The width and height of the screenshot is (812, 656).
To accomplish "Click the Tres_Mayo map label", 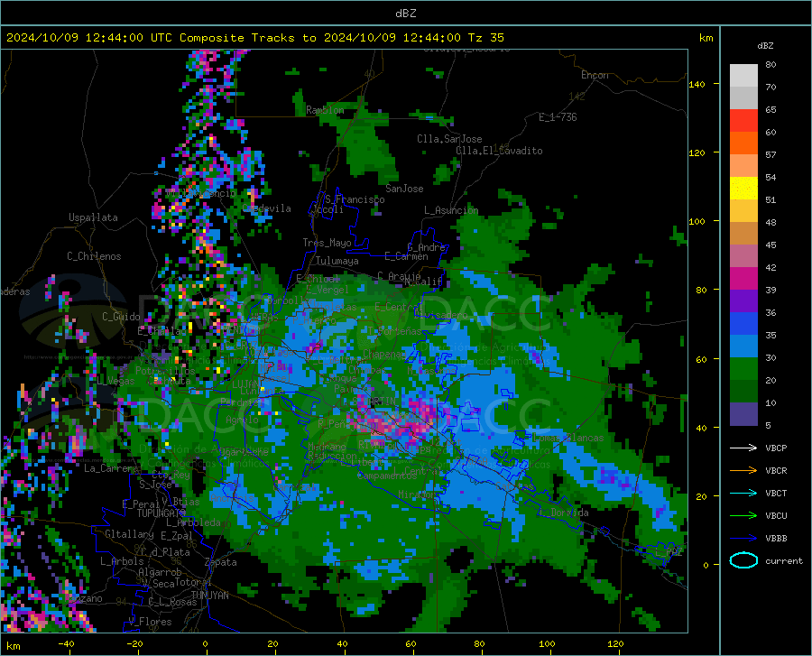I will [327, 243].
